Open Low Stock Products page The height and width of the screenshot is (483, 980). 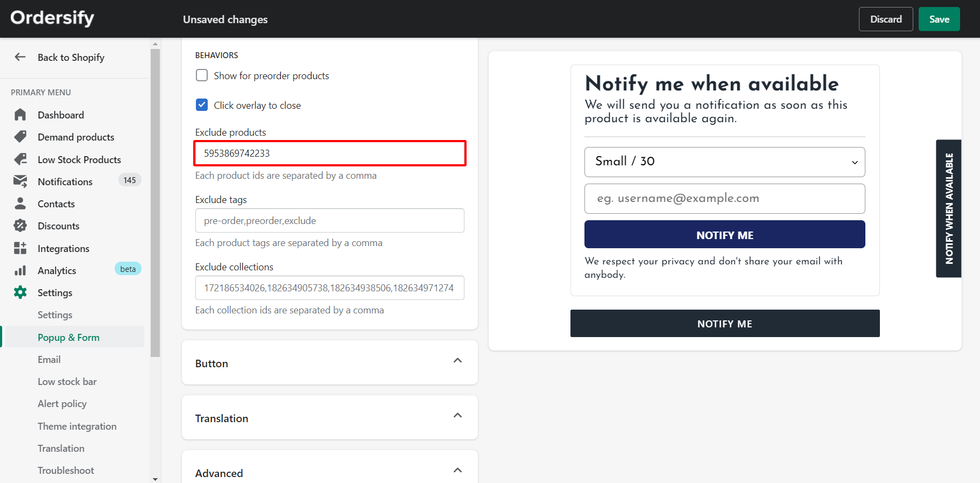coord(79,159)
